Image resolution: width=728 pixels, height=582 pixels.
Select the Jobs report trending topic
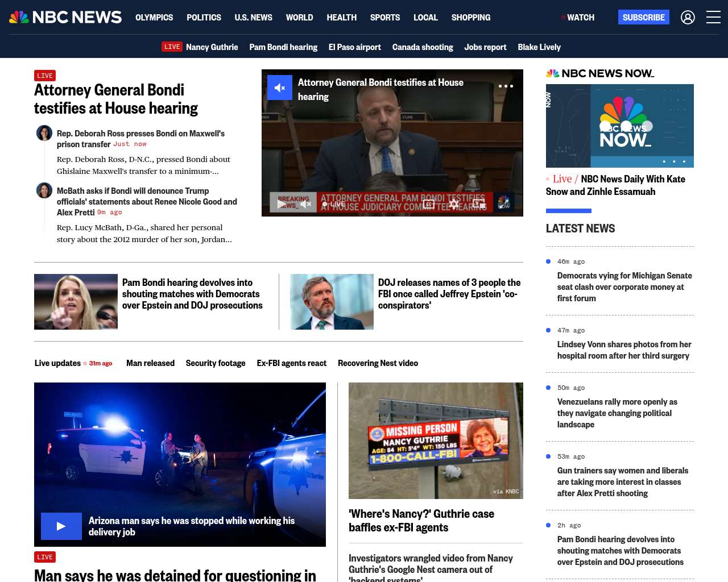click(485, 47)
